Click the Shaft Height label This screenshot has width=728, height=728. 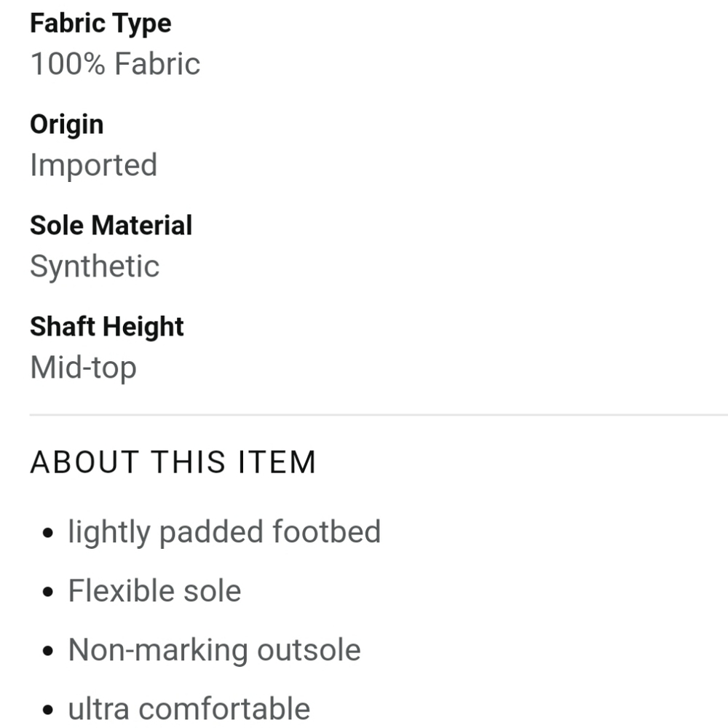[x=107, y=327]
